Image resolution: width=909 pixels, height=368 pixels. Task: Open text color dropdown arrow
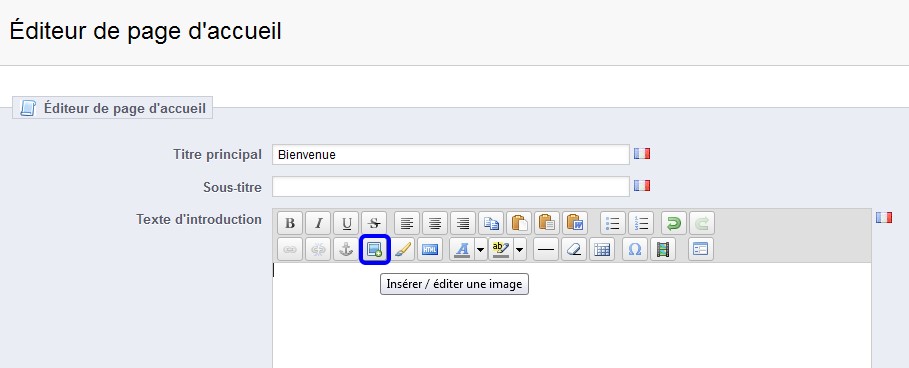(481, 250)
